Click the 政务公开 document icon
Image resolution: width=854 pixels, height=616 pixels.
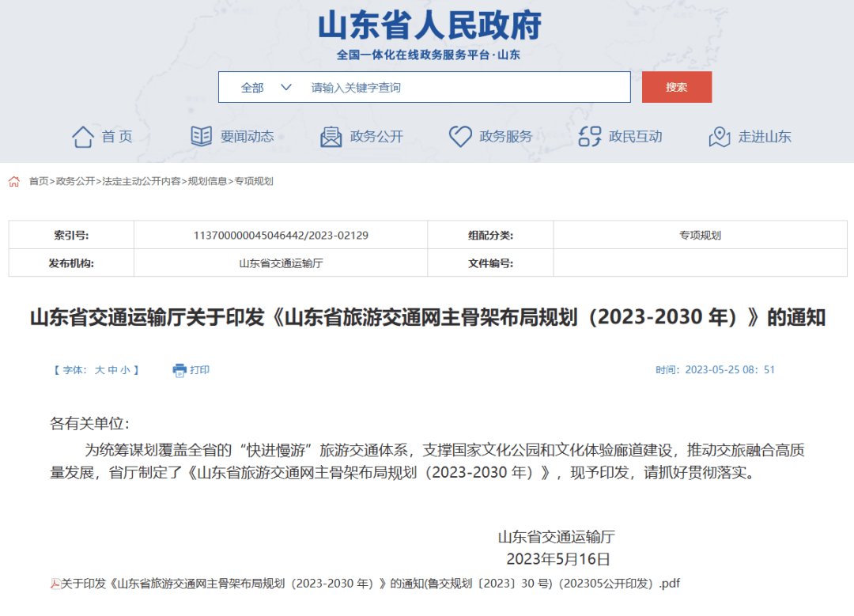point(331,137)
